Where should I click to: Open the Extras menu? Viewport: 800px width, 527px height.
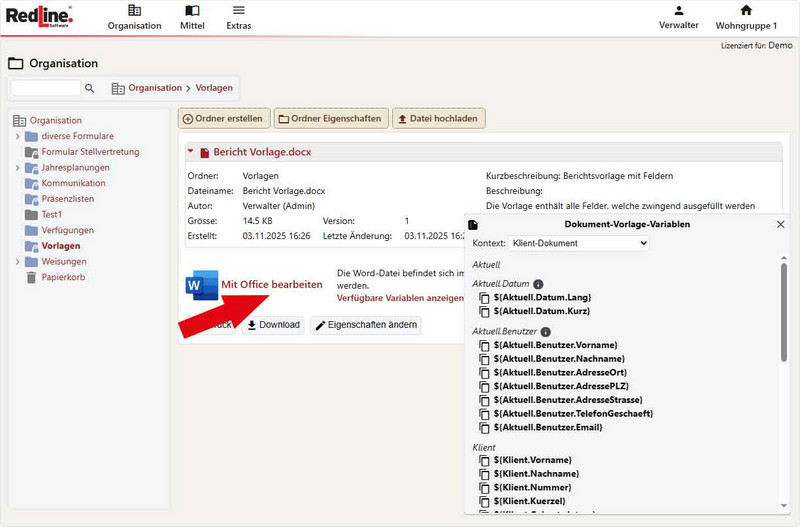click(x=238, y=17)
